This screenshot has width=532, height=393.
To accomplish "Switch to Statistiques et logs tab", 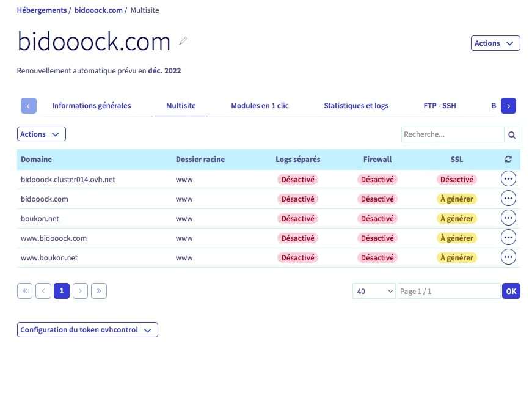I will tap(356, 106).
